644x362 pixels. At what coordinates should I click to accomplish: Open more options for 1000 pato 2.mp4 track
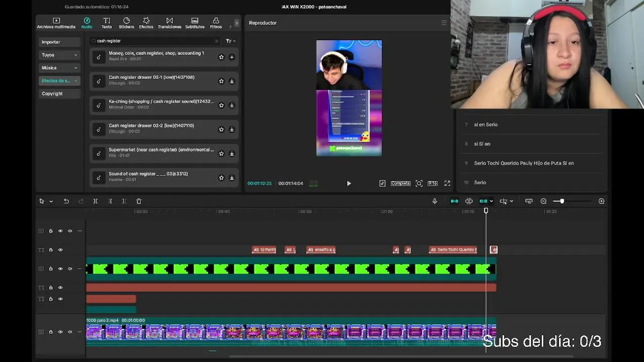pyautogui.click(x=79, y=332)
